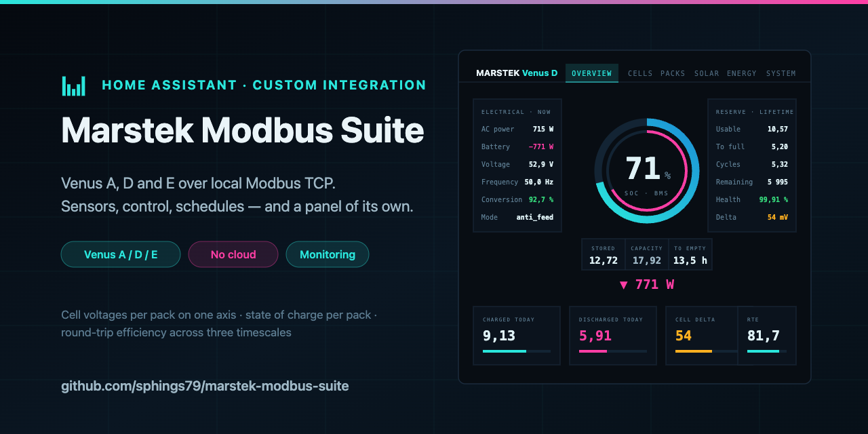Click the Frequency 50,0 Hz value
Screen dimensions: 868x434
(539, 182)
